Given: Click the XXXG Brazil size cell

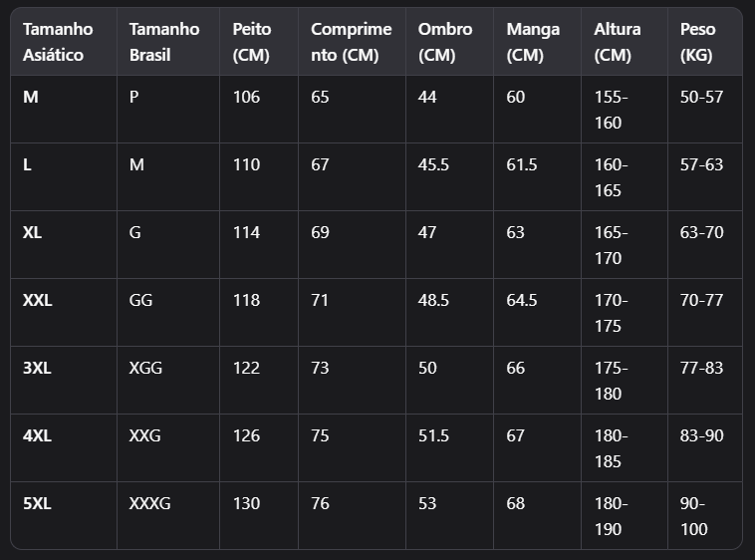Looking at the screenshot, I should click(149, 503).
